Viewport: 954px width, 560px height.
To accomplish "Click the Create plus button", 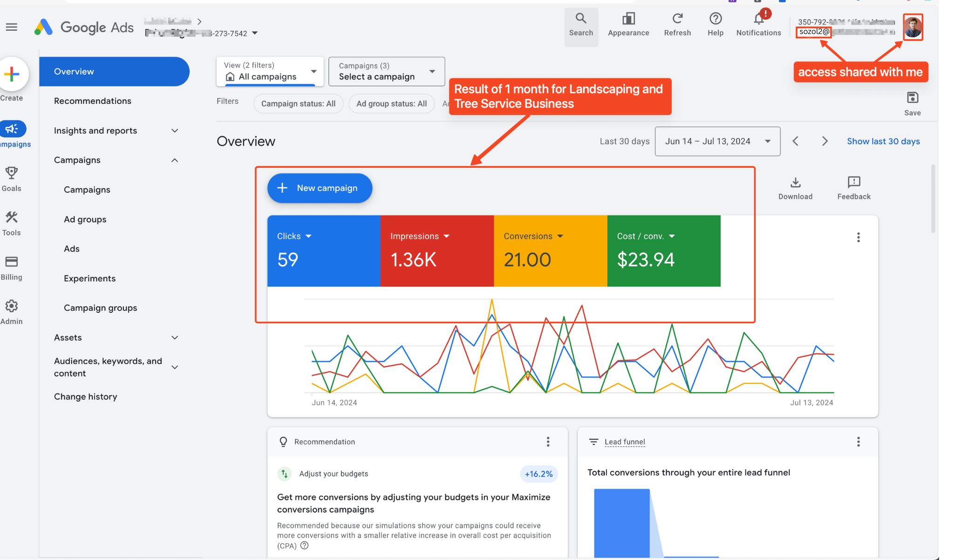I will click(x=12, y=74).
